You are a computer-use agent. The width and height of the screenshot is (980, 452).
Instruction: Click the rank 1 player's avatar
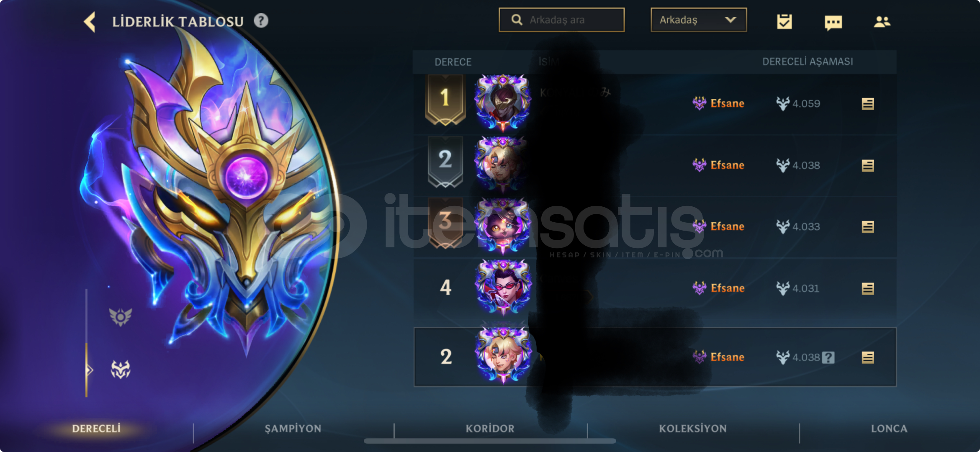(x=502, y=103)
